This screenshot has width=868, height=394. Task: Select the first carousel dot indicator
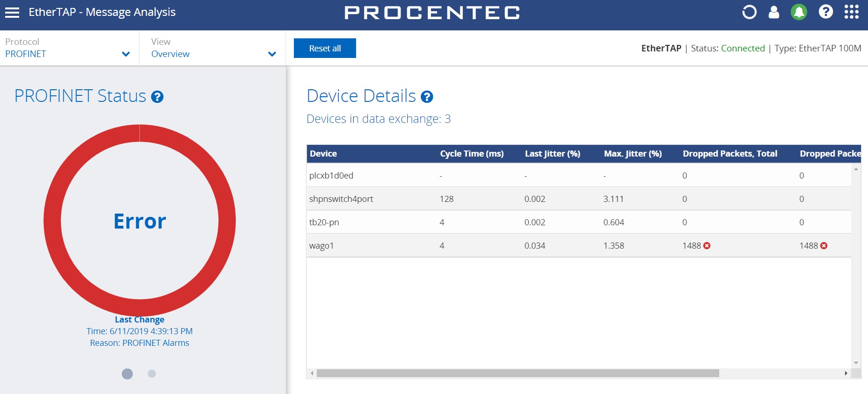point(127,374)
